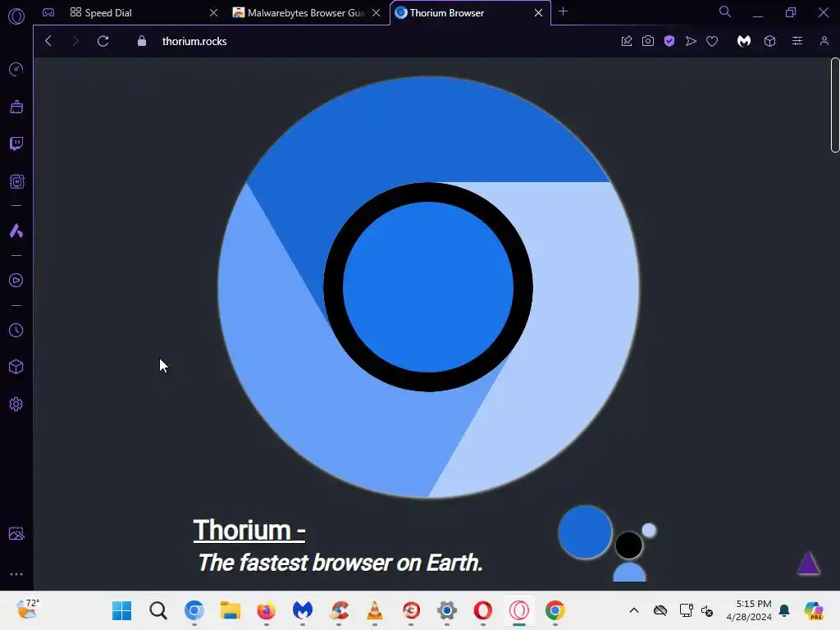
Task: Close the Malwarebytes Browser Guard tab
Action: [377, 12]
